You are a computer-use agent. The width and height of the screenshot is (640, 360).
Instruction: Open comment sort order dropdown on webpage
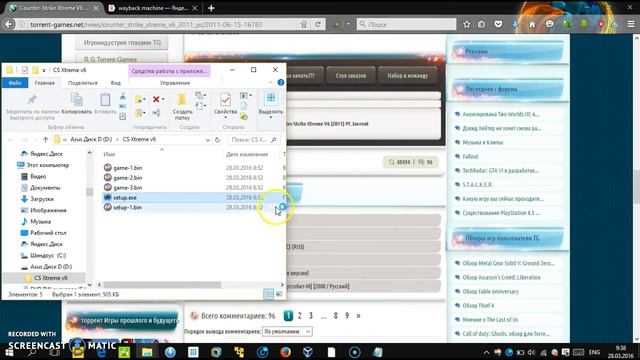[x=287, y=331]
